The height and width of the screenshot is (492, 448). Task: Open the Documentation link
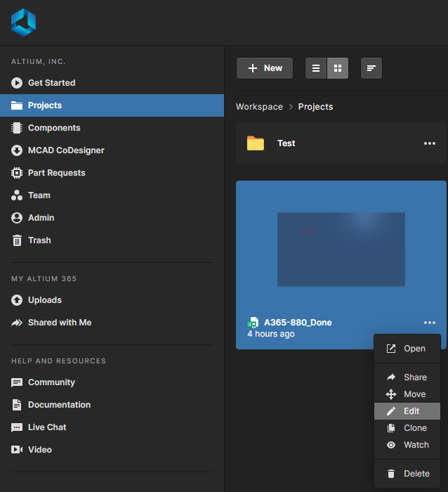pyautogui.click(x=112, y=405)
